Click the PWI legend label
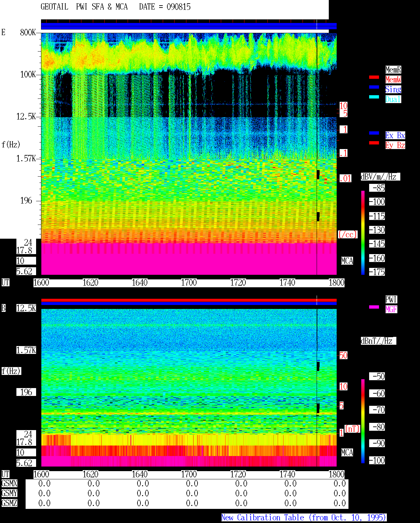420x523 pixels. (391, 299)
